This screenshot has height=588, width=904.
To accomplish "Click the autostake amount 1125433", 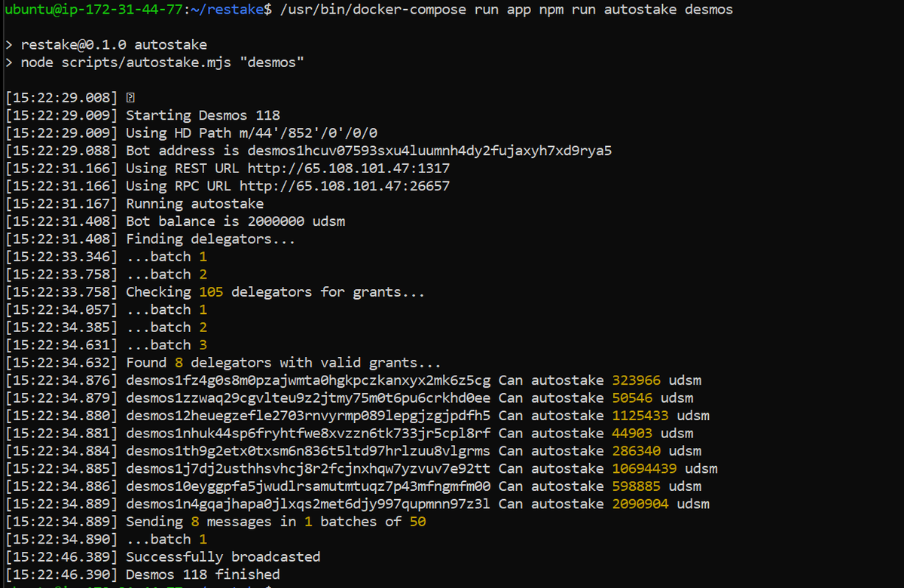I will [640, 416].
